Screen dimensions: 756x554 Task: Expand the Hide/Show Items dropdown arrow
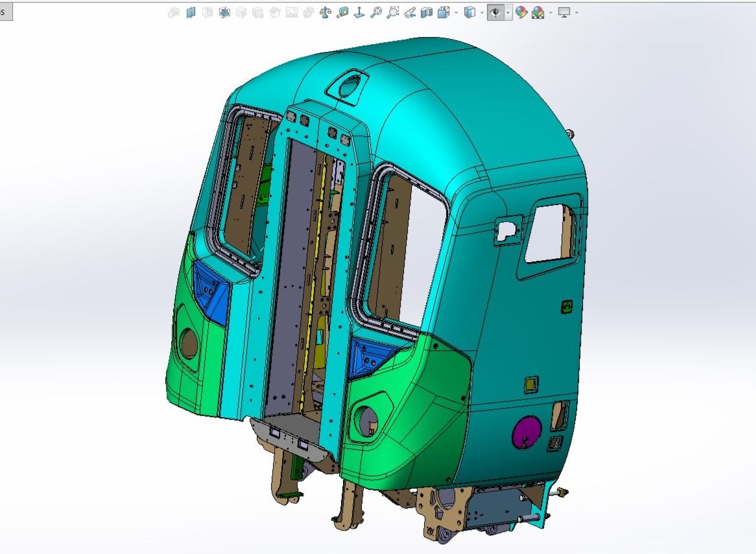(508, 12)
